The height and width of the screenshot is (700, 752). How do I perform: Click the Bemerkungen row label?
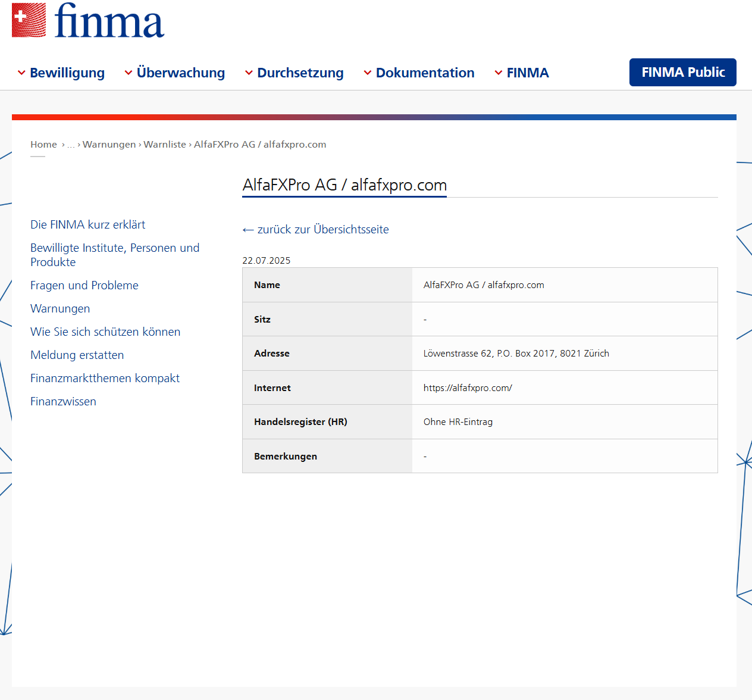286,457
